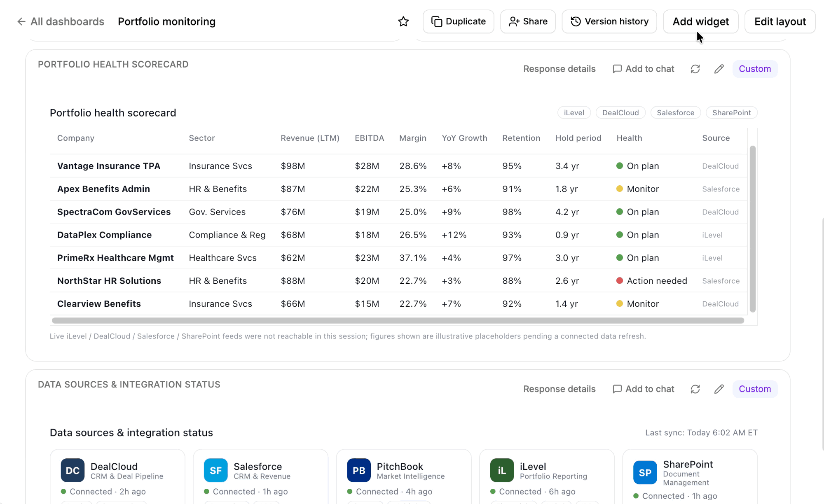Open Response details for Data Sources widget
This screenshot has height=504, width=824.
(559, 389)
